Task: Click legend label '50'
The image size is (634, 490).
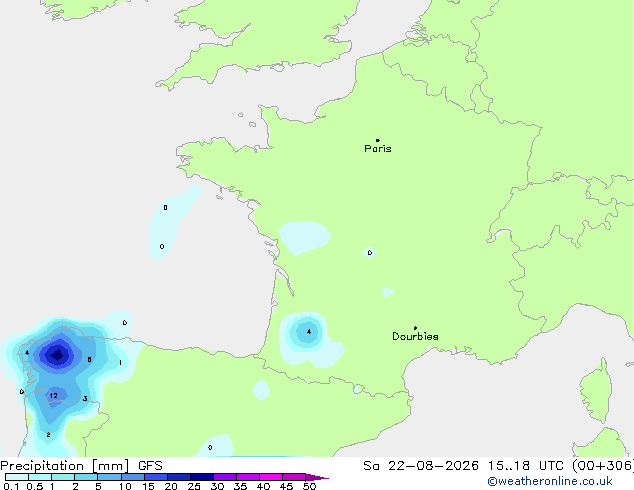Action: 310,486
